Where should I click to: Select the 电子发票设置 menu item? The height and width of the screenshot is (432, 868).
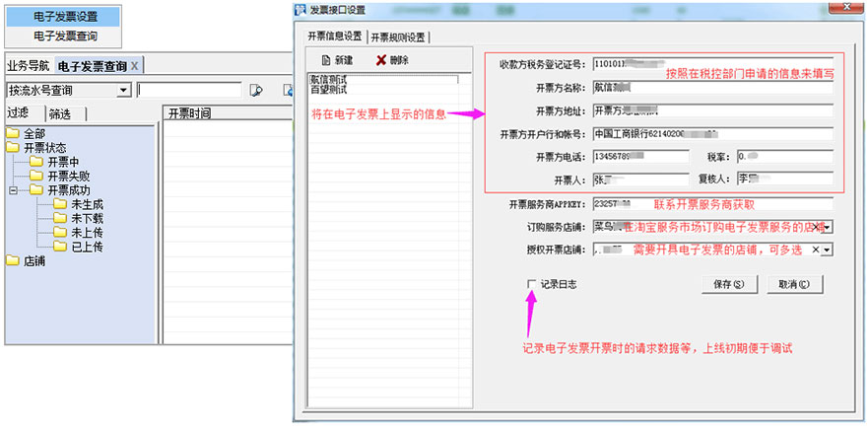click(65, 17)
